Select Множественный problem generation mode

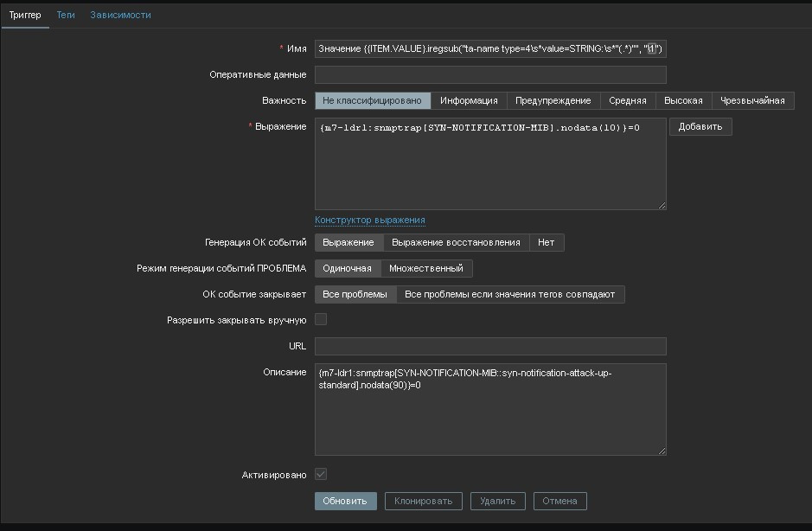click(x=426, y=268)
